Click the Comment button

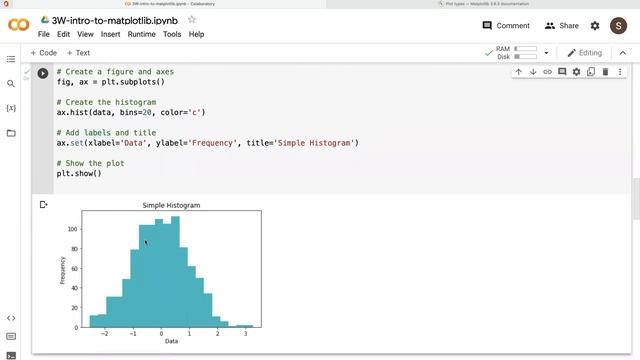click(x=506, y=26)
